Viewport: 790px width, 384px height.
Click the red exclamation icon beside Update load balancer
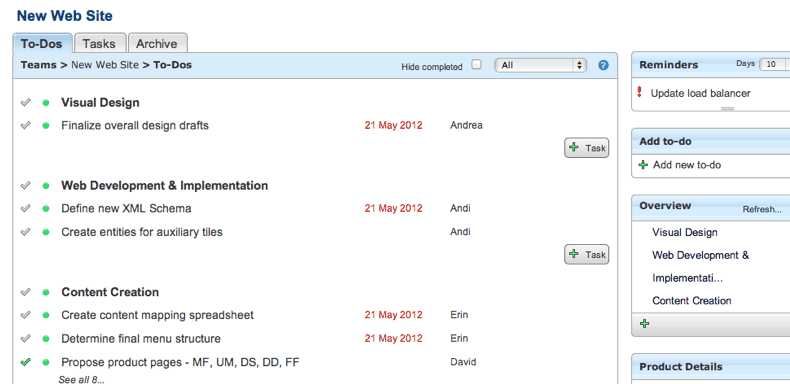639,92
